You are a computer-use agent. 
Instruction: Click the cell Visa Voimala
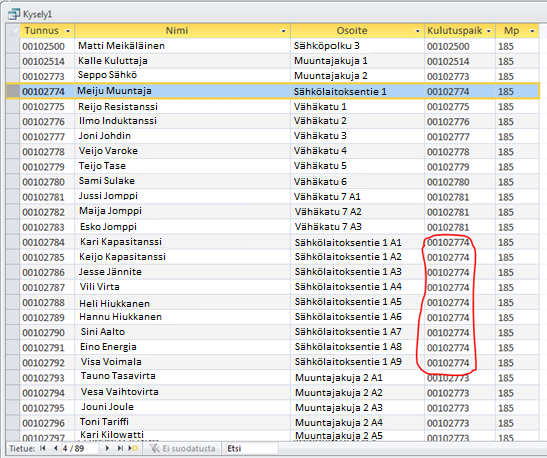click(x=182, y=362)
